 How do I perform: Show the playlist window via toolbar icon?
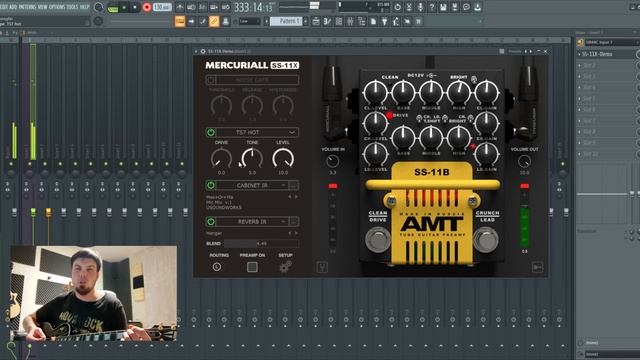(x=316, y=21)
